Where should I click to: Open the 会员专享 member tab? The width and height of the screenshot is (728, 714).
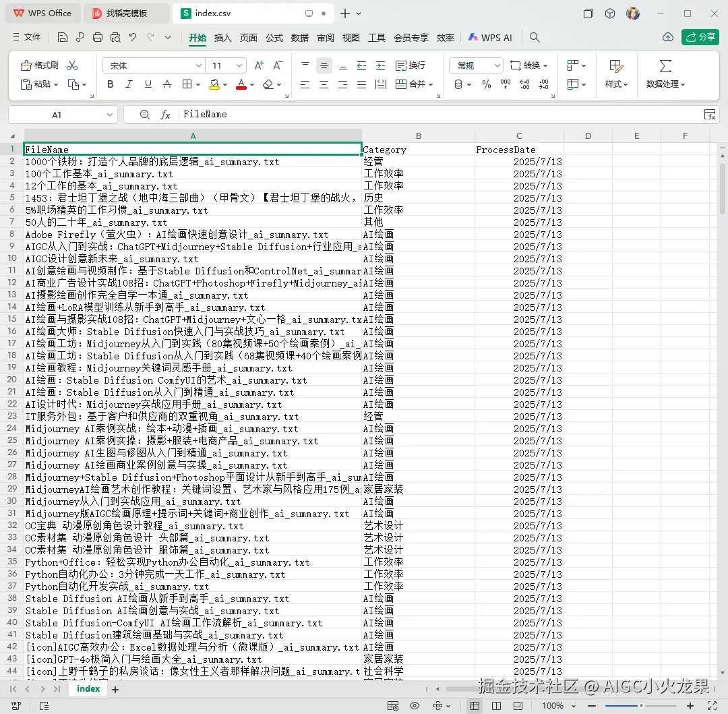tap(411, 38)
